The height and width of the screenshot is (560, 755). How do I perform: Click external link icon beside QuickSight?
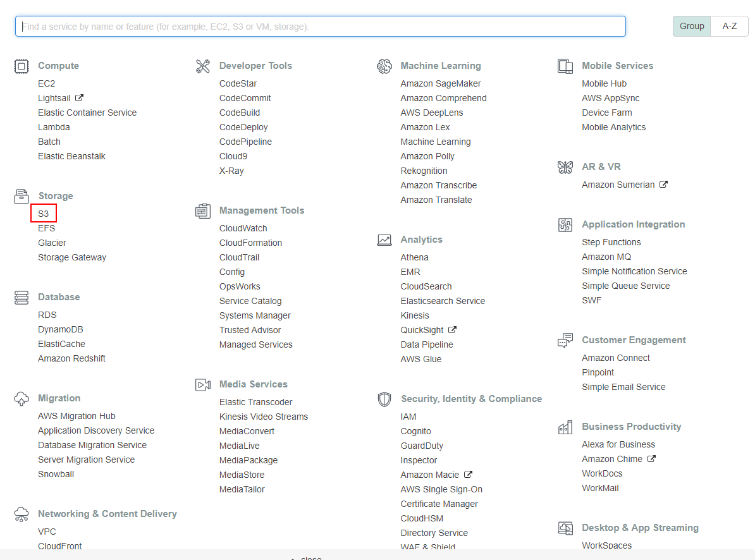pos(452,329)
